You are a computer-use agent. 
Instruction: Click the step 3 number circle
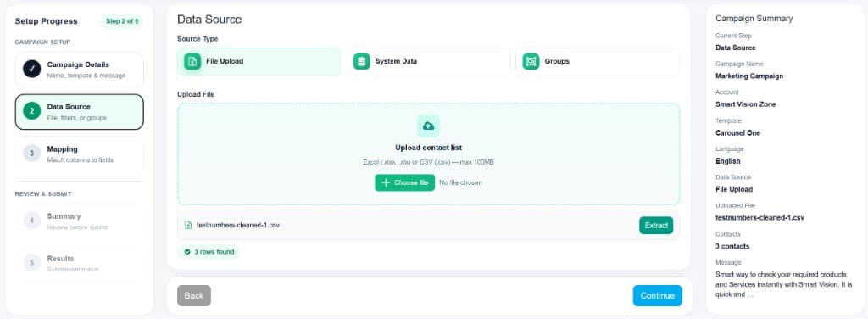pyautogui.click(x=32, y=154)
